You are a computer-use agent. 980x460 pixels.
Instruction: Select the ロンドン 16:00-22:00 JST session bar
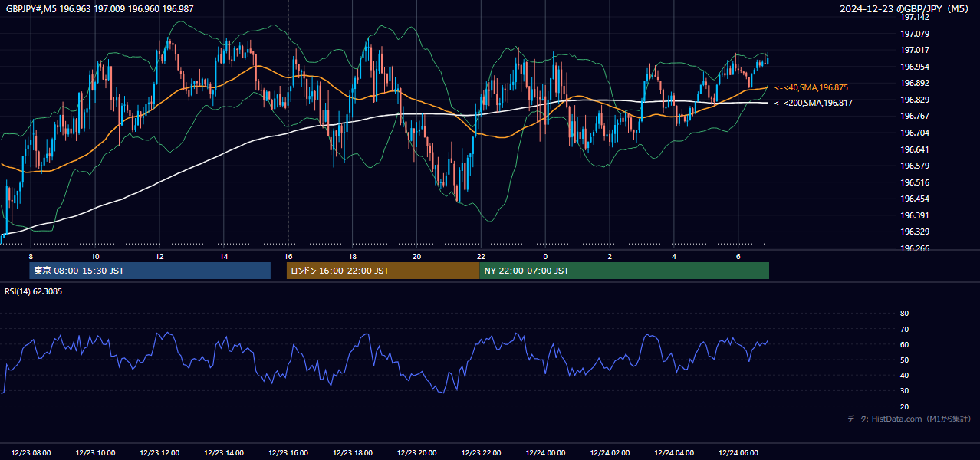[383, 271]
